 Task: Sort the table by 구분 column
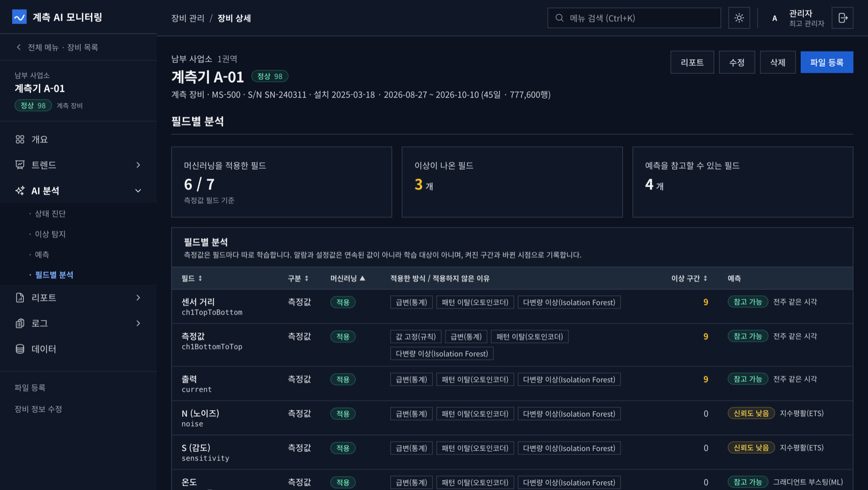point(298,278)
